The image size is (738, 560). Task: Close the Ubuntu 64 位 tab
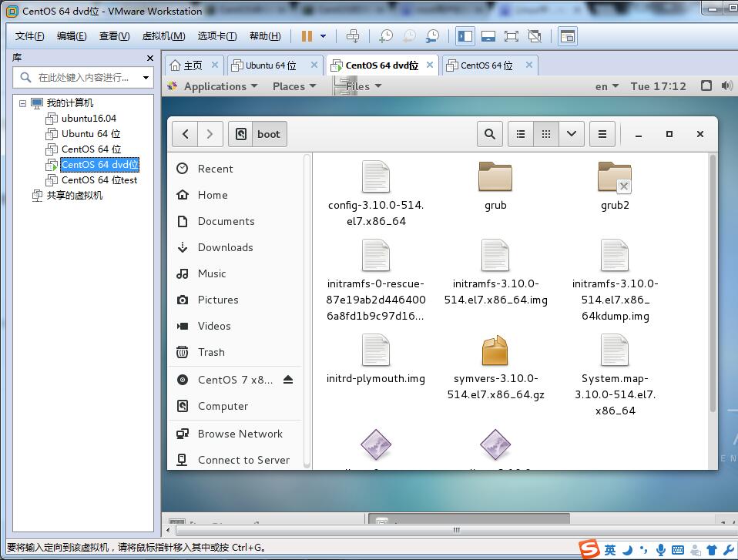(314, 65)
